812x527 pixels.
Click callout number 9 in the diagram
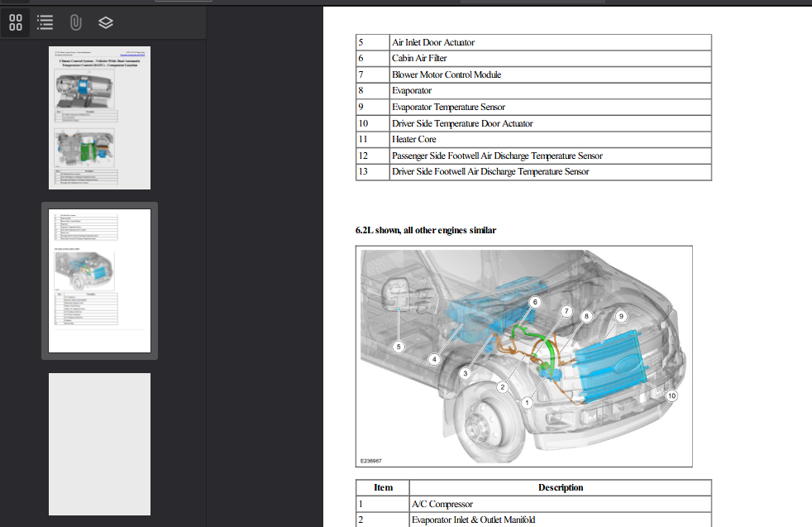(x=621, y=316)
